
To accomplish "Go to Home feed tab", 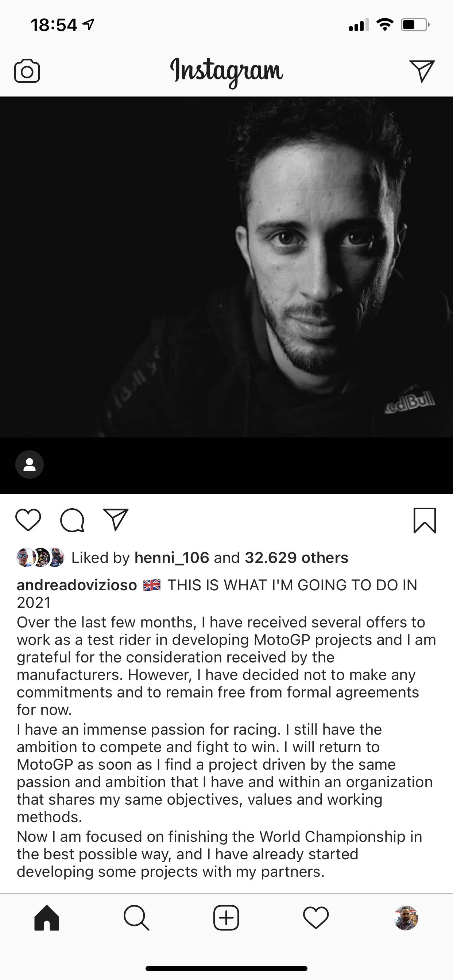I will (x=47, y=918).
